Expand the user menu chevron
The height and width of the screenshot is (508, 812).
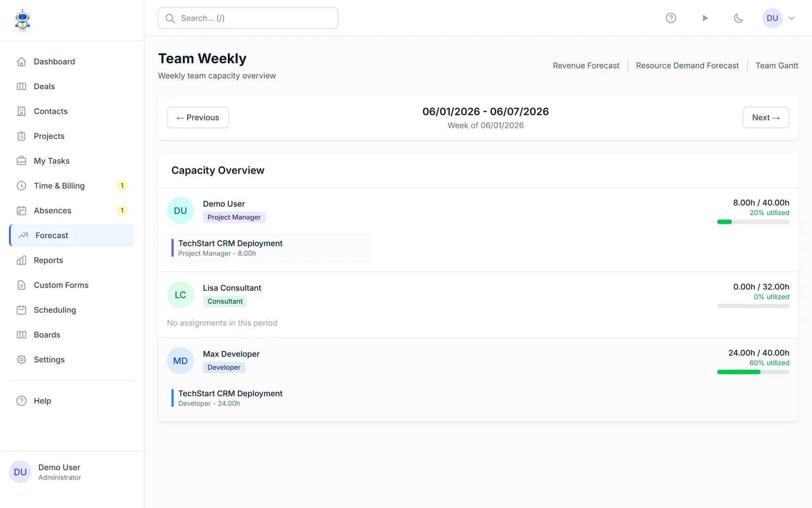(792, 18)
